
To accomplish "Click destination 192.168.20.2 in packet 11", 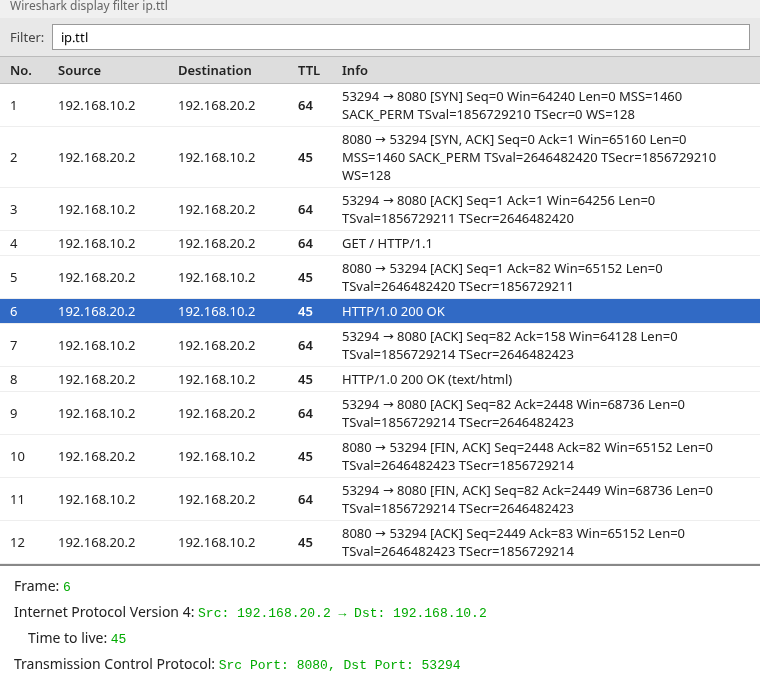I will pos(217,500).
